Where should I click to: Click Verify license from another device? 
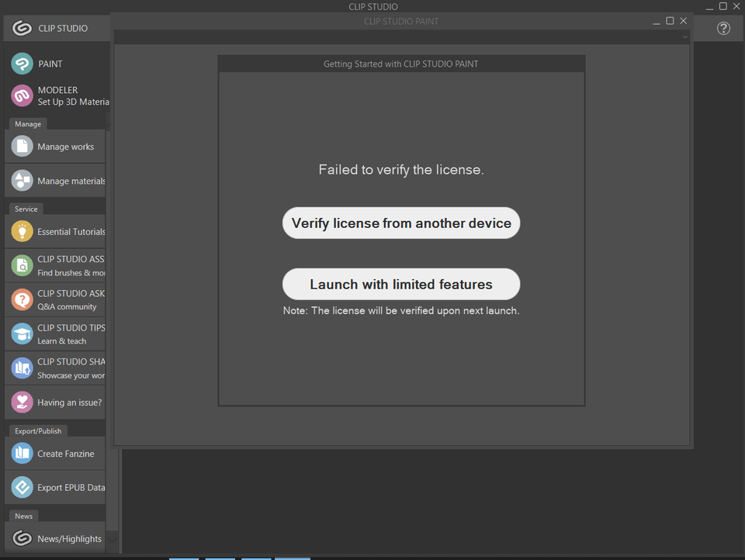(401, 223)
